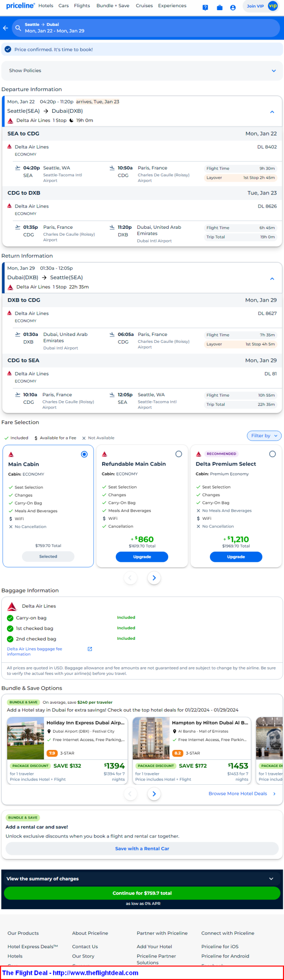284x980 pixels.
Task: Open the user account profile icon
Action: coord(233,8)
